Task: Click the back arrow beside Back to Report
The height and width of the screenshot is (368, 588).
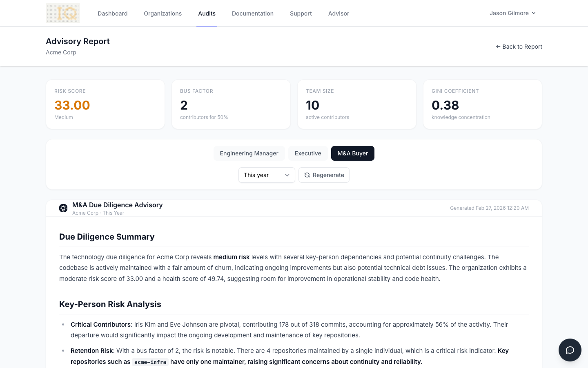Action: tap(498, 47)
